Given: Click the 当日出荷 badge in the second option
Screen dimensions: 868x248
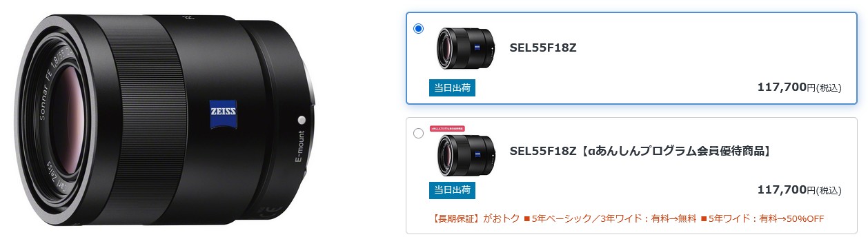Looking at the screenshot, I should click(x=452, y=189).
